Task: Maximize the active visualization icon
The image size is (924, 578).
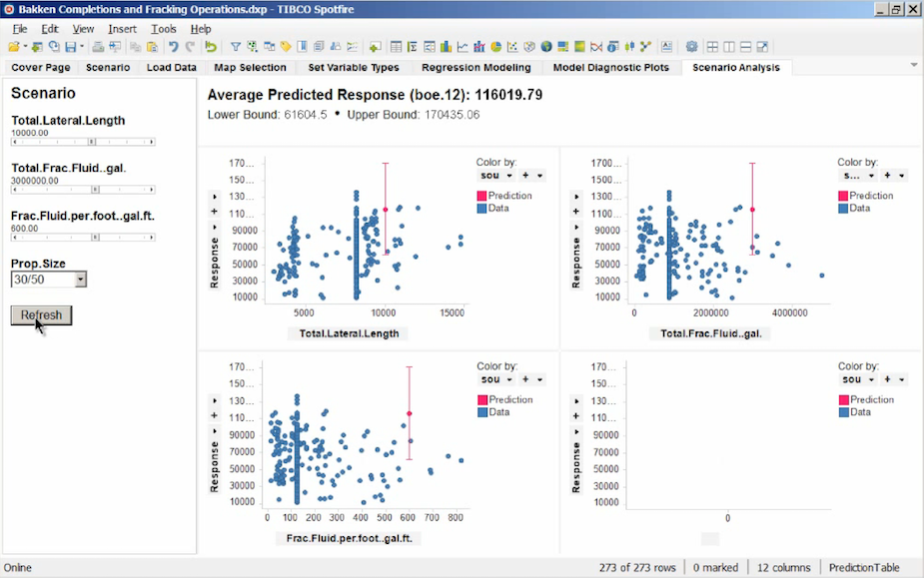Action: point(762,47)
